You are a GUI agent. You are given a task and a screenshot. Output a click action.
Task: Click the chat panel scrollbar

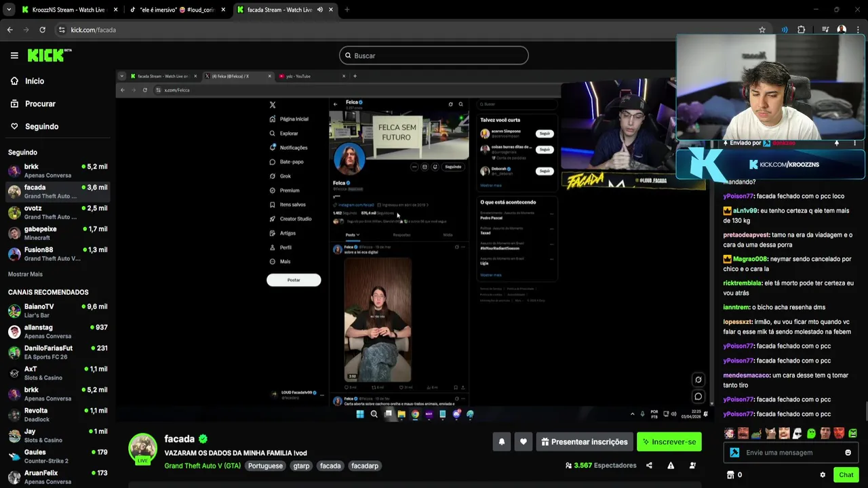click(x=865, y=411)
